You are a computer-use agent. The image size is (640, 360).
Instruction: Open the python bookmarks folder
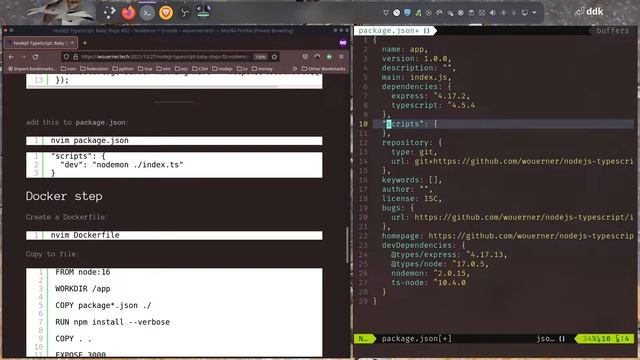pos(123,69)
